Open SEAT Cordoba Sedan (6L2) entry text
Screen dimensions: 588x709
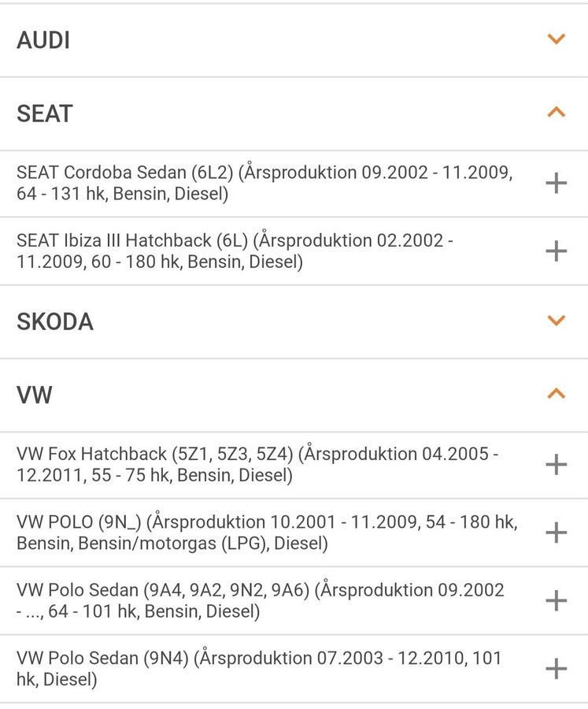click(264, 183)
